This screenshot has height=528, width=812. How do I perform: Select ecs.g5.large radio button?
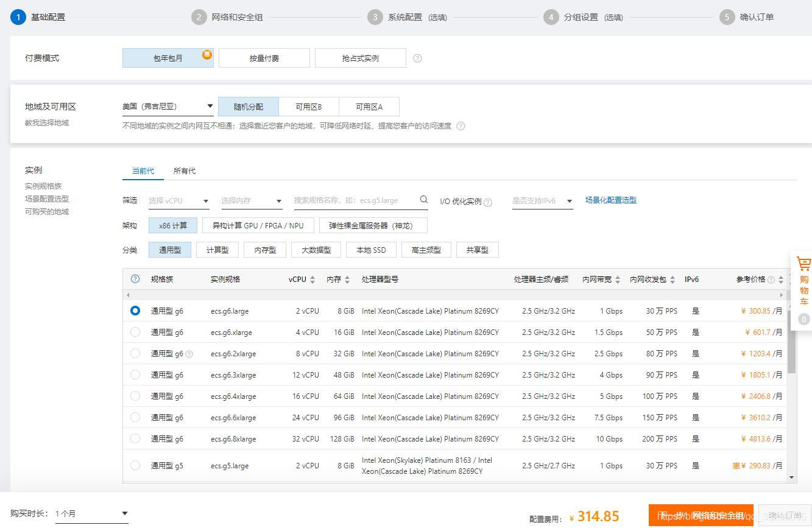(135, 465)
